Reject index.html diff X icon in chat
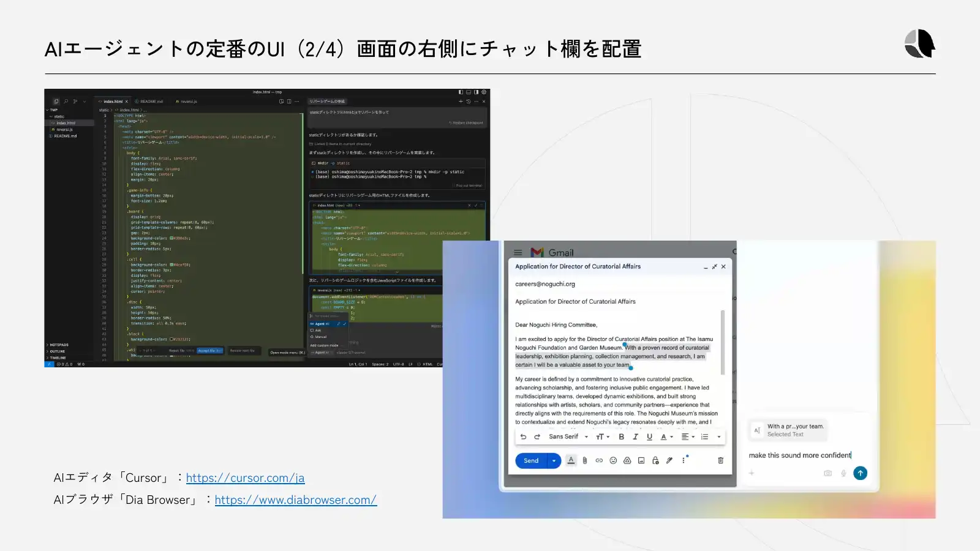Screen dimensions: 980x551 pyautogui.click(x=469, y=206)
